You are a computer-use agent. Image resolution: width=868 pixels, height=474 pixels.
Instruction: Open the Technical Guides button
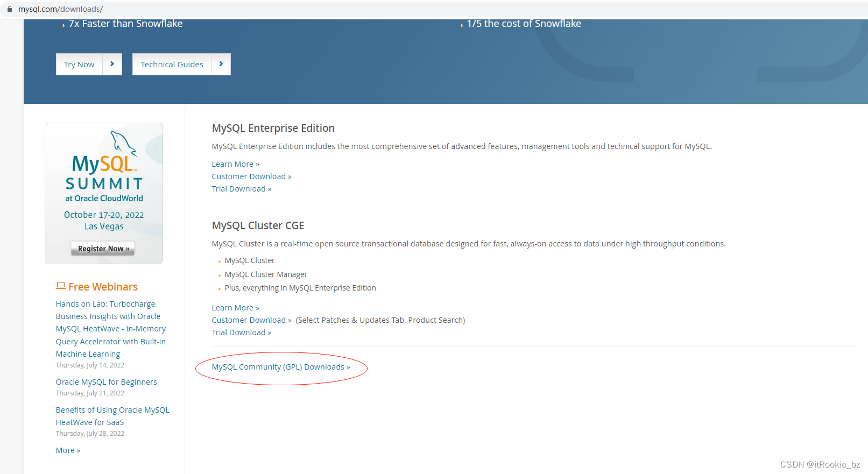click(x=172, y=64)
